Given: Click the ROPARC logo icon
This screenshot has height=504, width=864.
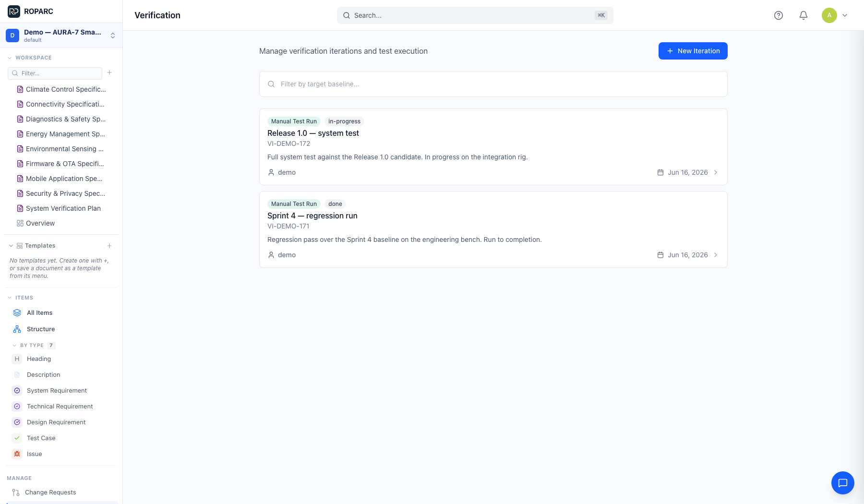Looking at the screenshot, I should click(x=14, y=11).
